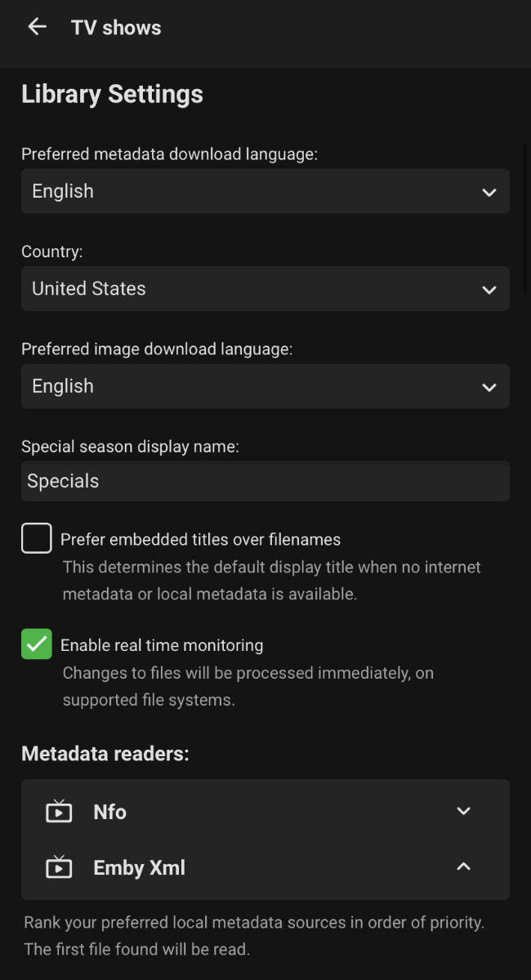Viewport: 531px width, 980px height.
Task: Move Nfo reader down with chevron
Action: (x=463, y=811)
